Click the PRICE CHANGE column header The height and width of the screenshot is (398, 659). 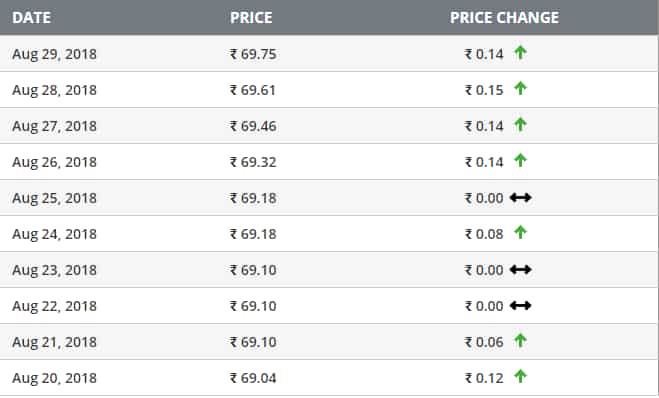click(x=504, y=18)
